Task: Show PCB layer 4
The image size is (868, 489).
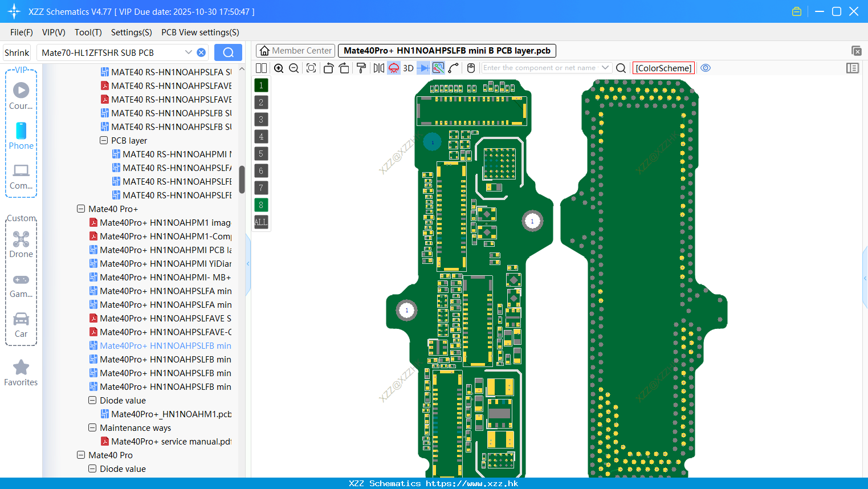Action: click(261, 136)
